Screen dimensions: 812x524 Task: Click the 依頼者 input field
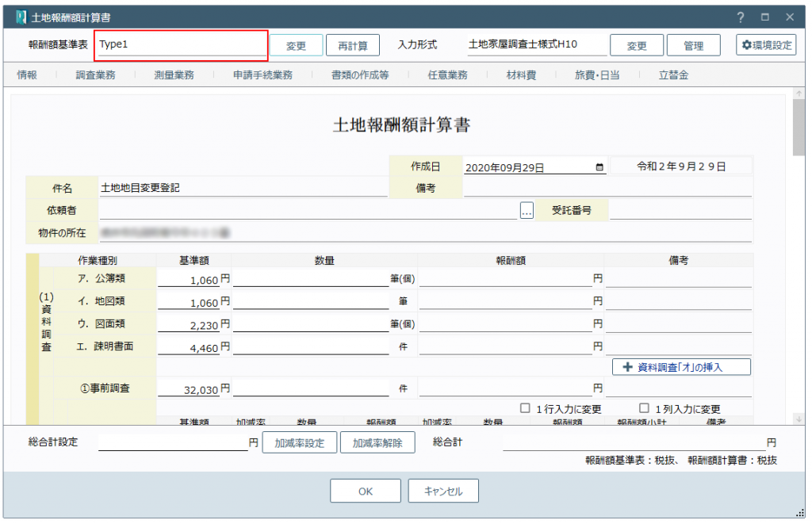pyautogui.click(x=308, y=211)
